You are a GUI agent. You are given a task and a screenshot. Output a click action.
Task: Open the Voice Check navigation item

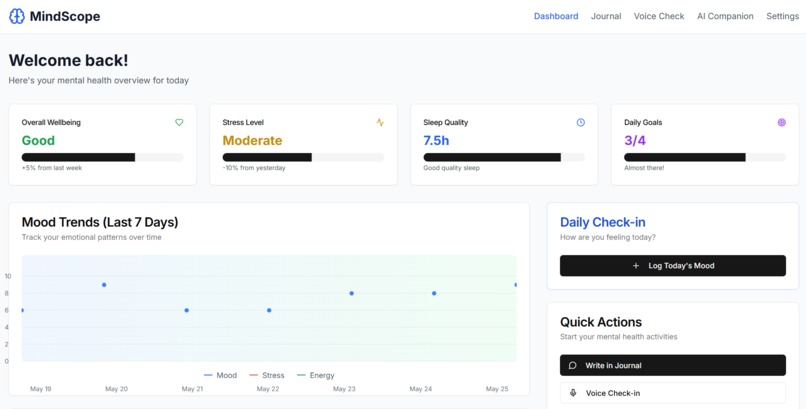coord(659,16)
